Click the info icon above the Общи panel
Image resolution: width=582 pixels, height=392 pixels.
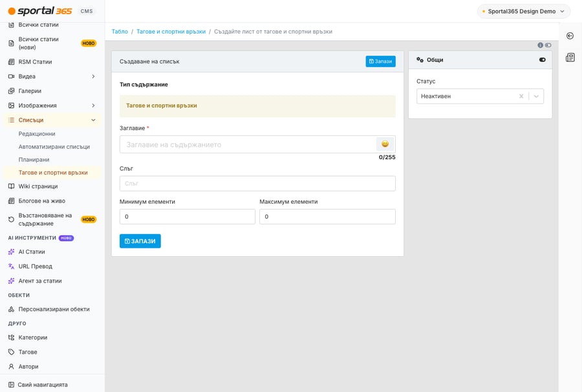coord(541,45)
